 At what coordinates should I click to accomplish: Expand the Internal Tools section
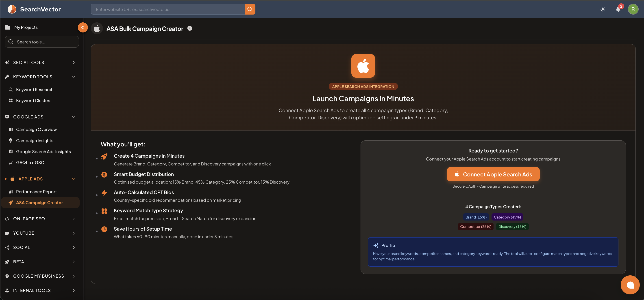pos(40,290)
